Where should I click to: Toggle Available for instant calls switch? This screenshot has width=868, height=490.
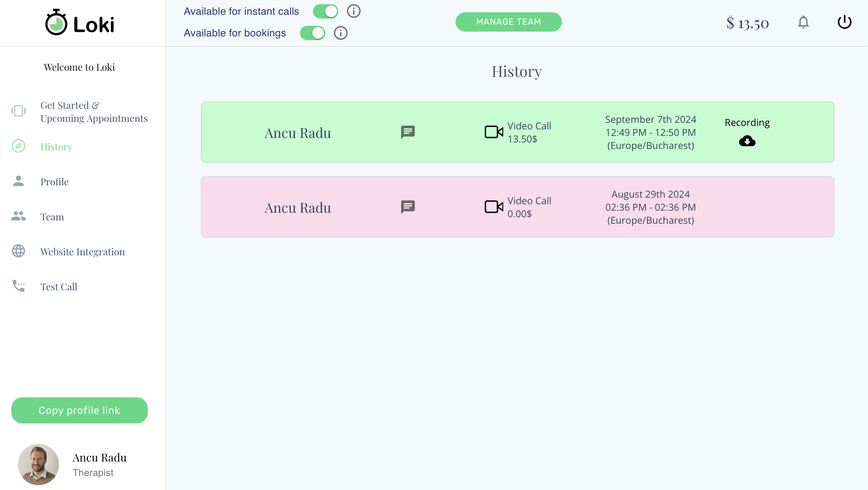(325, 11)
